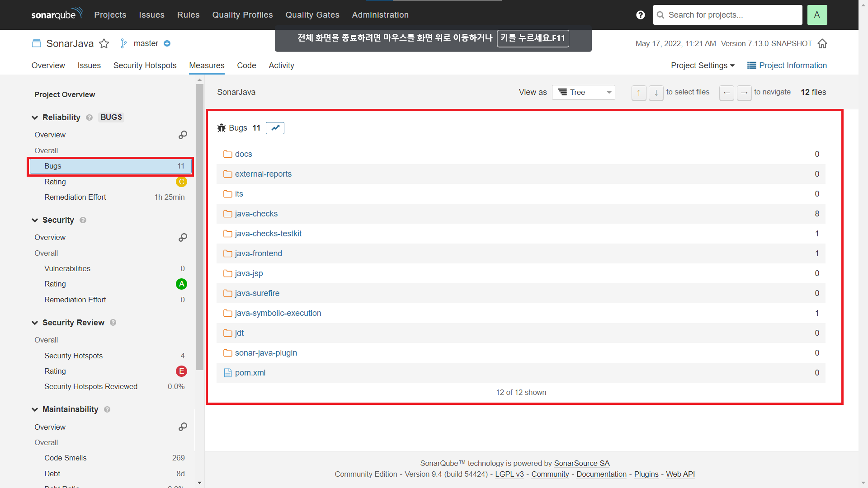Switch to the Activity tab

pos(281,66)
